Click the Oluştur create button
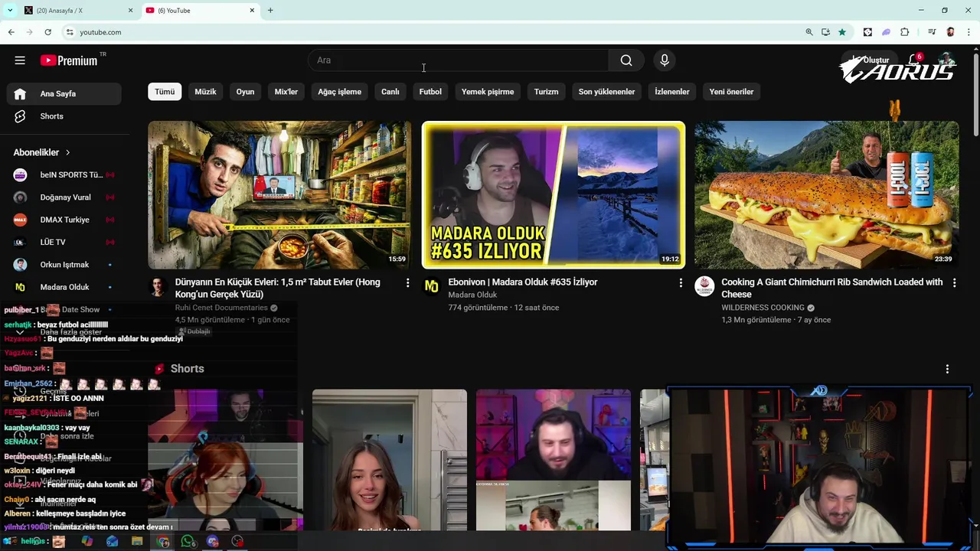 868,60
